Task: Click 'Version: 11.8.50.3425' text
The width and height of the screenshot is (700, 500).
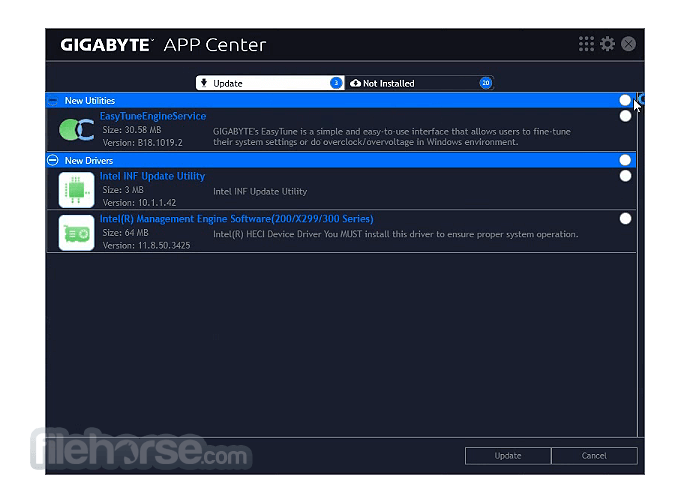Action: coord(146,246)
